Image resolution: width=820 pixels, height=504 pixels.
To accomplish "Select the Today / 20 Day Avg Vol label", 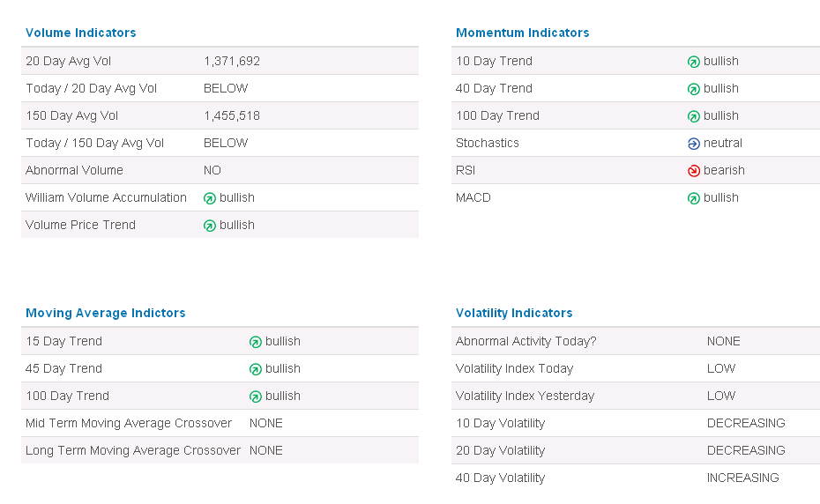I will (91, 88).
